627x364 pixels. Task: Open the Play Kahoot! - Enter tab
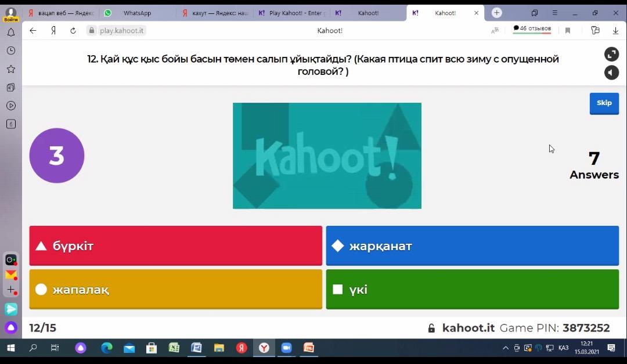(x=292, y=13)
